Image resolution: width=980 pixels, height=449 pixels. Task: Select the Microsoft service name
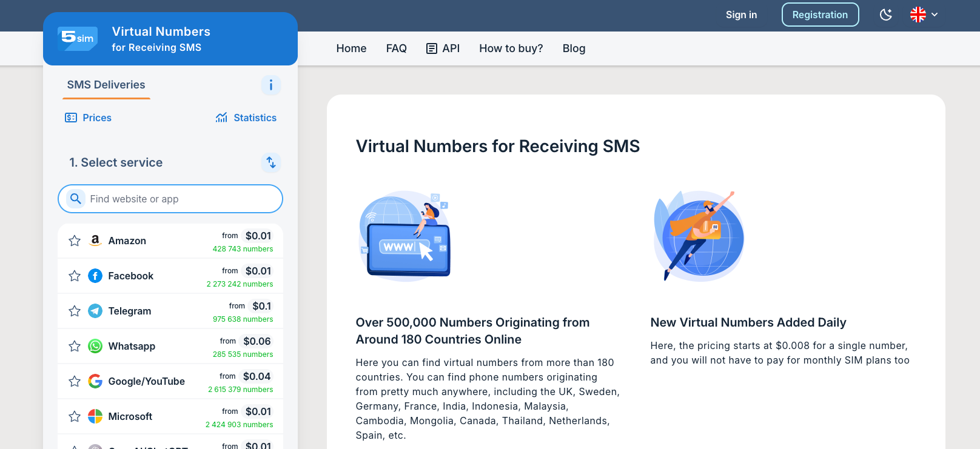click(130, 416)
